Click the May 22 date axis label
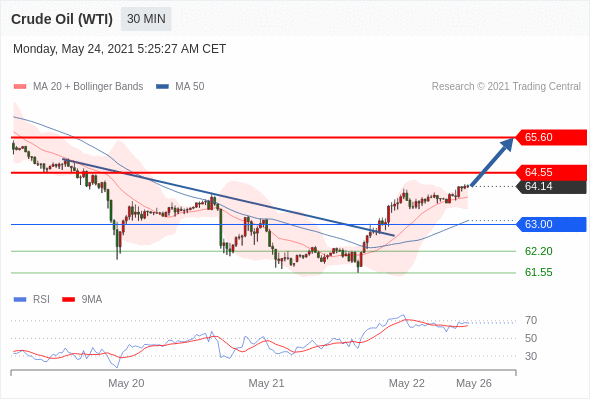The image size is (590, 400). point(407,383)
